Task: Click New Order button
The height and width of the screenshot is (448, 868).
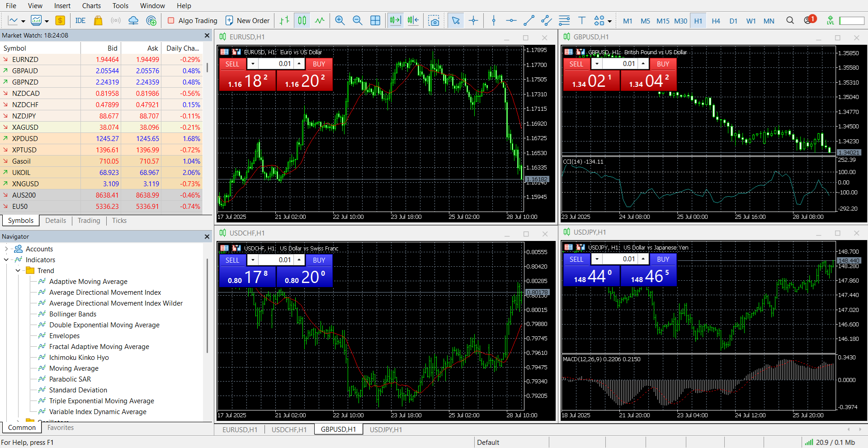Action: coord(248,21)
